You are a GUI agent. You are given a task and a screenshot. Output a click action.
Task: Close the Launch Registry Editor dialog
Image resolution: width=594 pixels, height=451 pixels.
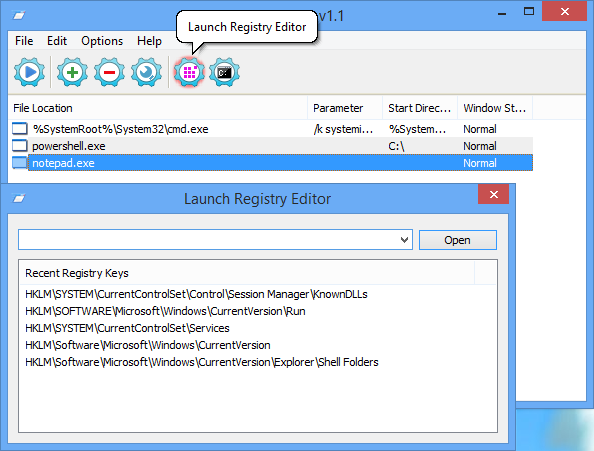493,194
